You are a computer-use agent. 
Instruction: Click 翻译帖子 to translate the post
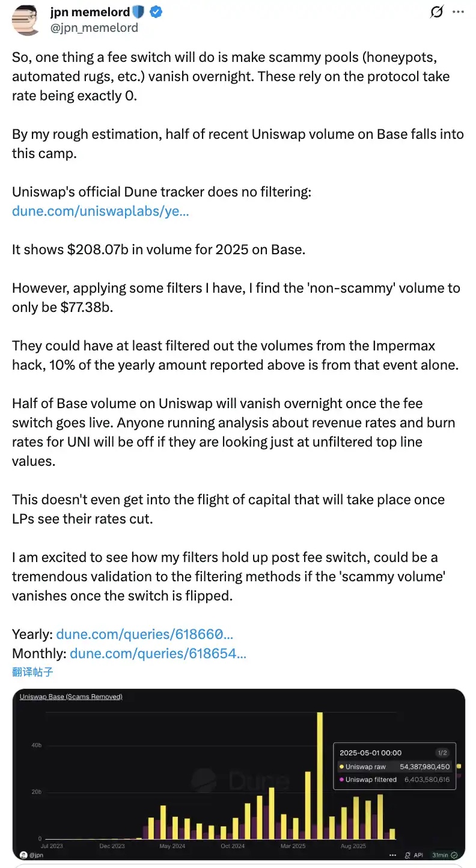[x=32, y=671]
